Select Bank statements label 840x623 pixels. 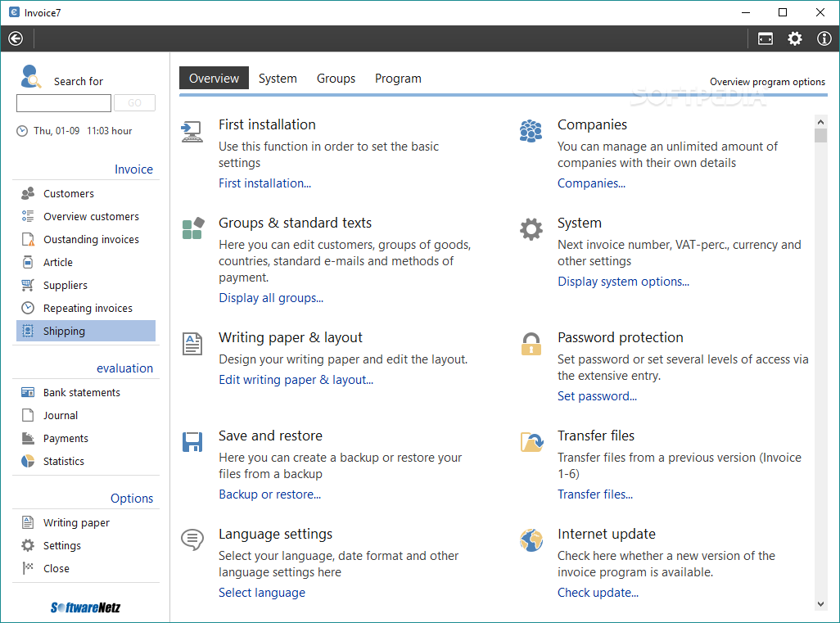pyautogui.click(x=81, y=393)
